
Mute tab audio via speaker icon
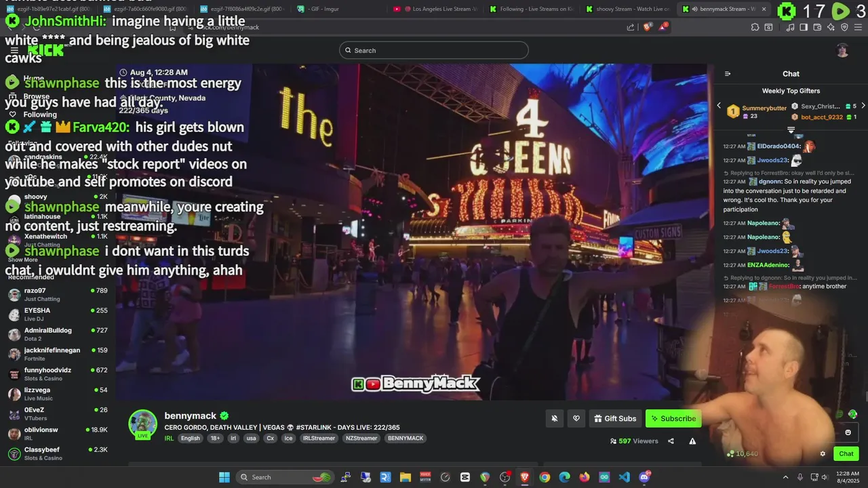694,9
